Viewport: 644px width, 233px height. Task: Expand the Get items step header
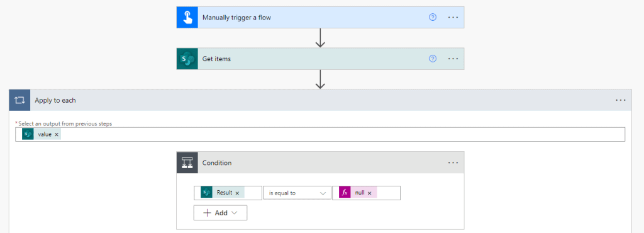point(320,59)
